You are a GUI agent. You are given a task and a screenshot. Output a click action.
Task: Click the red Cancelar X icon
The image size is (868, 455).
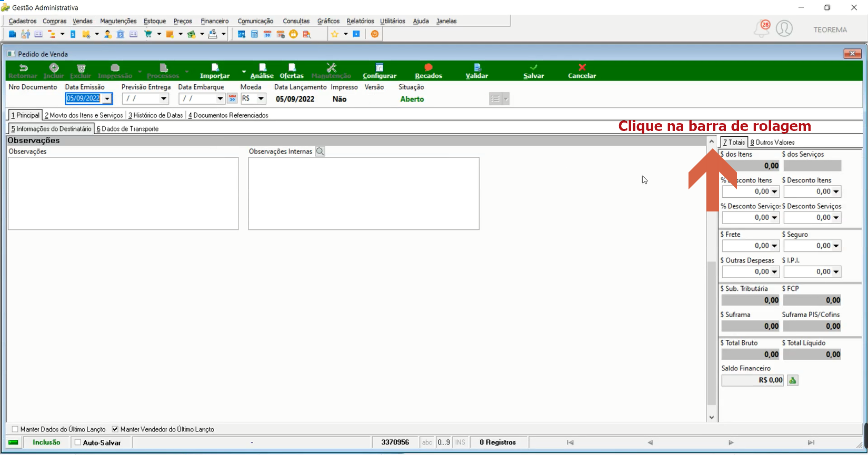[582, 67]
